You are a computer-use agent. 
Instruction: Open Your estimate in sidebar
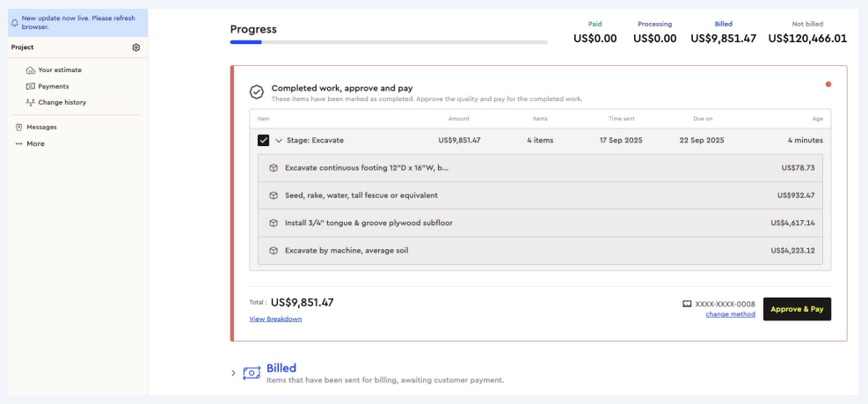[x=60, y=70]
